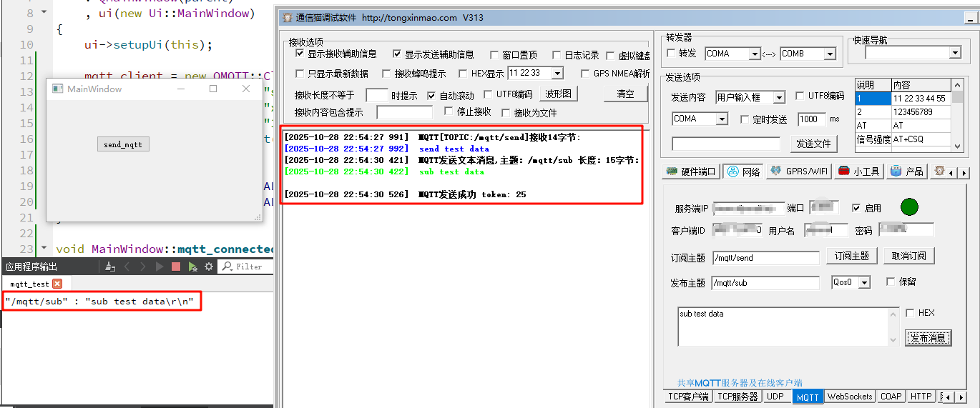Image resolution: width=980 pixels, height=408 pixels.
Task: Click 发布消息 button
Action: coord(928,338)
